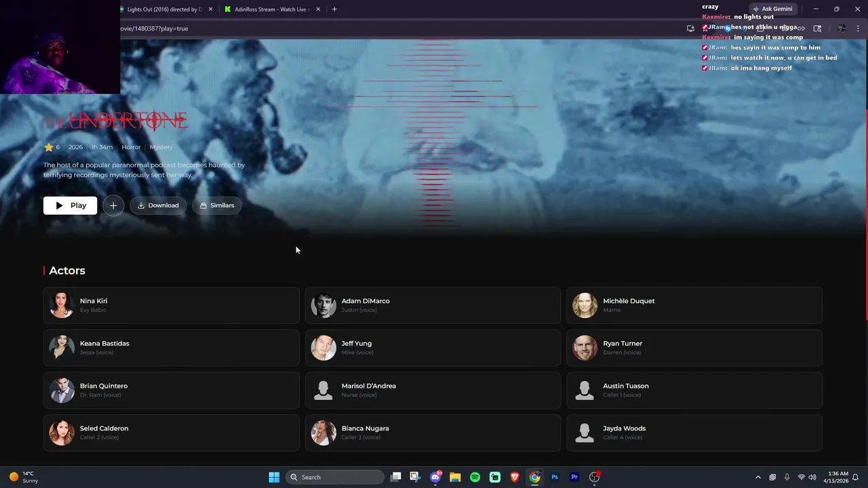Image resolution: width=868 pixels, height=488 pixels.
Task: Open the notification bell icon
Action: [x=856, y=477]
